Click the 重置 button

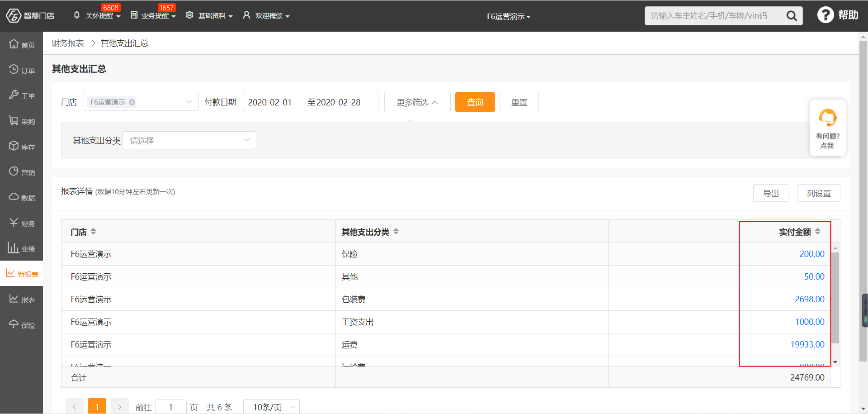519,102
